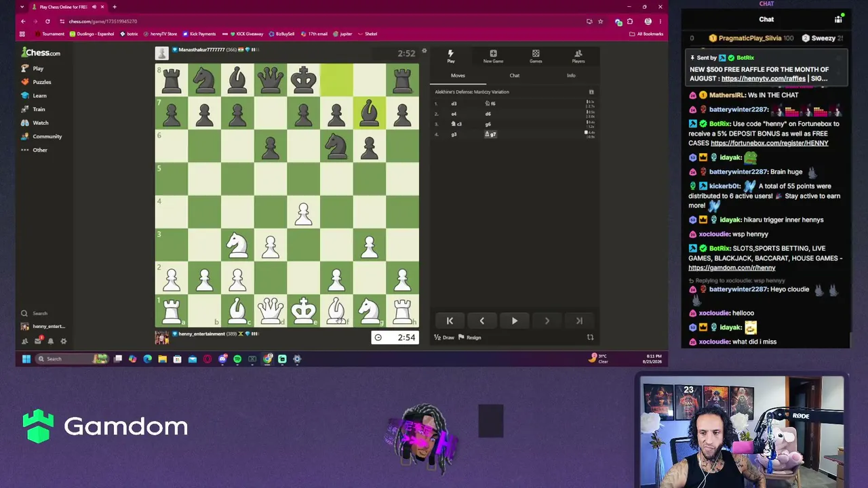
Task: Switch to the Info subtab
Action: click(571, 75)
